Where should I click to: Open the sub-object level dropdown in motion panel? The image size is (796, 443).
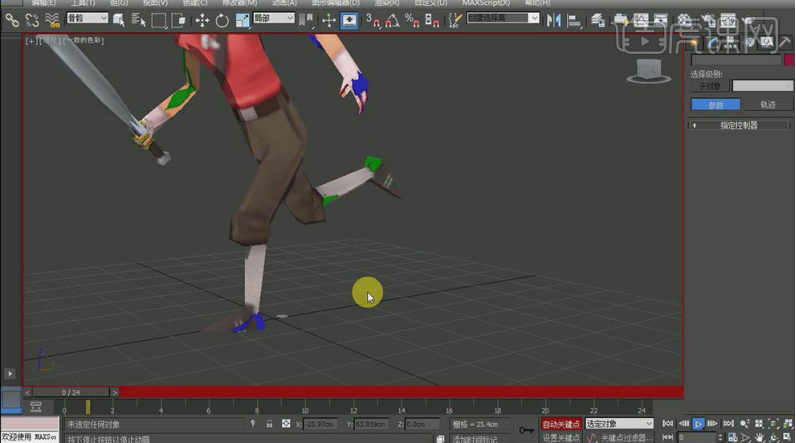tap(761, 86)
